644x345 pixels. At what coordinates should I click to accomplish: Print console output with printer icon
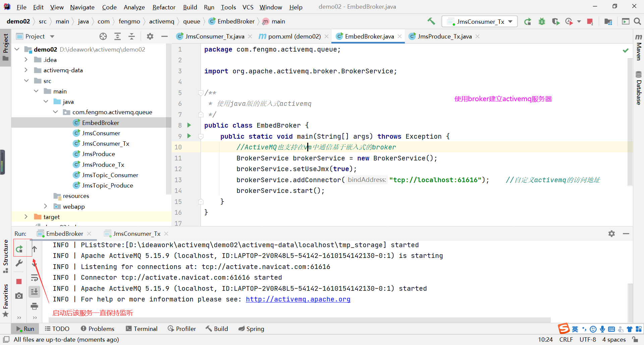(x=35, y=306)
